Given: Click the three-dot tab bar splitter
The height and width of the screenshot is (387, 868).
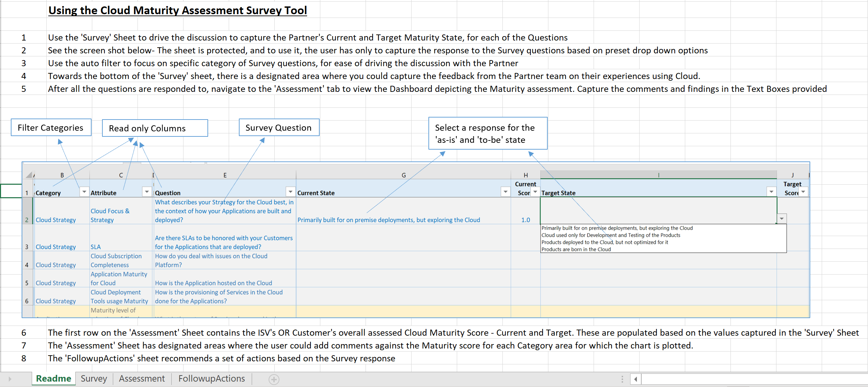Looking at the screenshot, I should 622,379.
